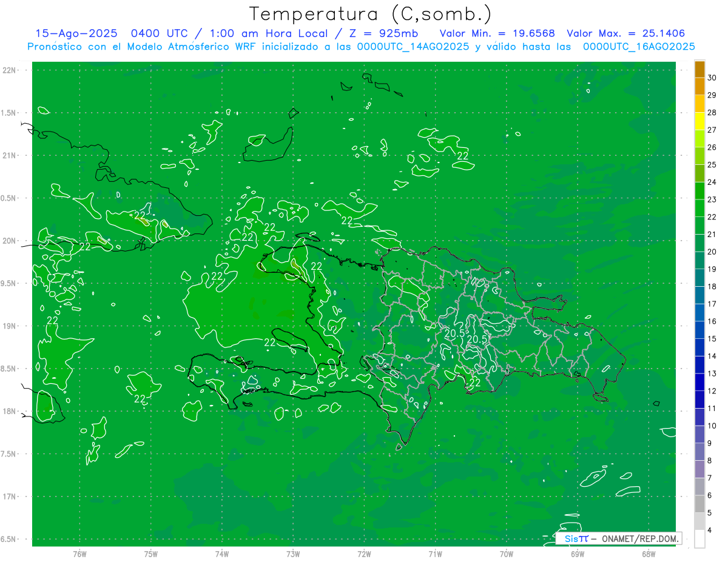Click the 'Valor Max. = 25.1406' value
Viewport: 728px width, 562px height.
[626, 33]
